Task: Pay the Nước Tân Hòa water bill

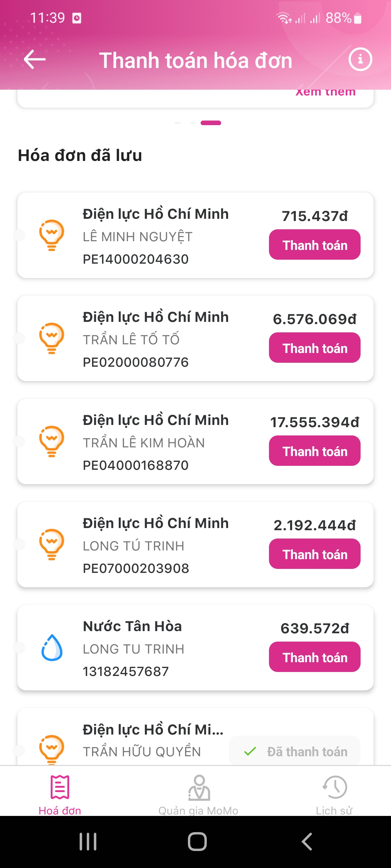Action: (314, 657)
